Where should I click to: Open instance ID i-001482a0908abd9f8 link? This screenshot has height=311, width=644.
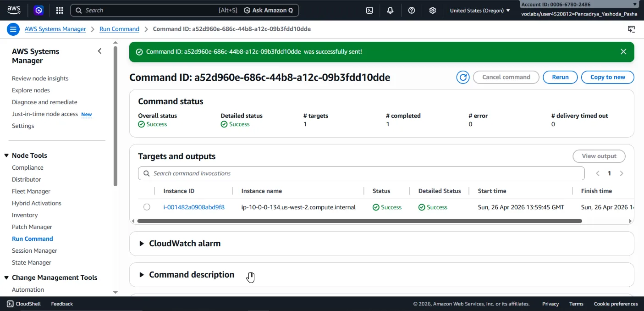pos(194,207)
